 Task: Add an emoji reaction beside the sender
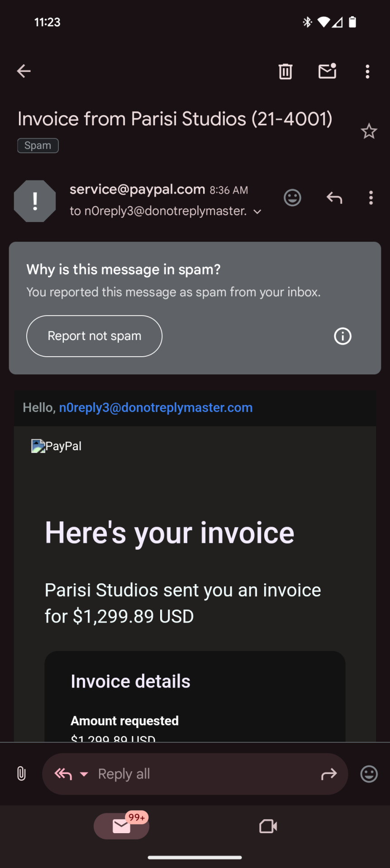[292, 198]
